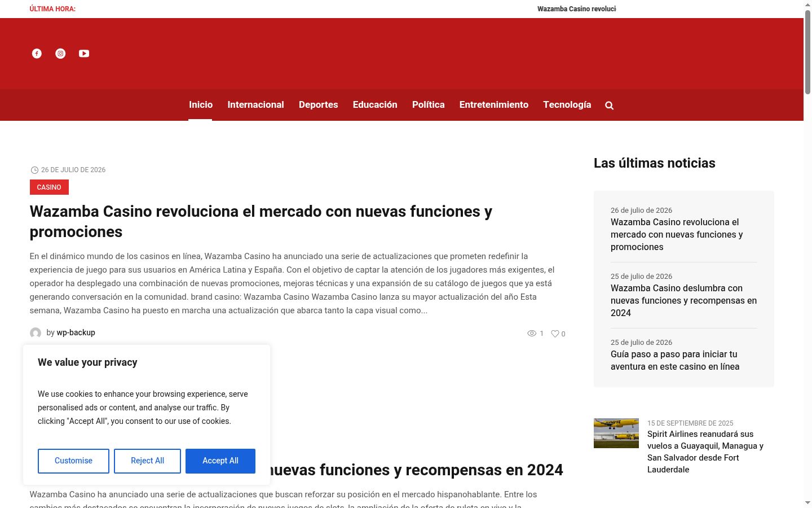The width and height of the screenshot is (812, 508).
Task: Open headline 'Wazamba Casino revoluciona el mercado' article
Action: pos(261,221)
